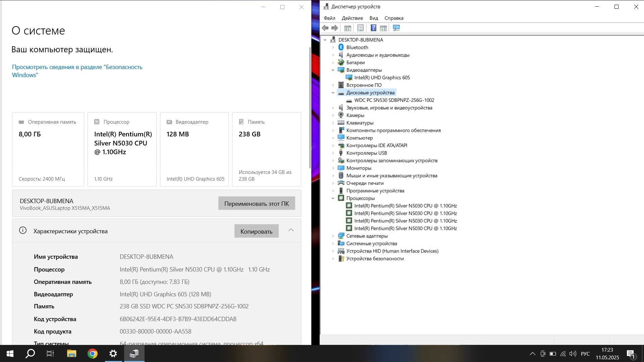Viewport: 644px width, 362px height.
Task: Click the Процессор Pentium Silver N5030 card
Action: 122,149
